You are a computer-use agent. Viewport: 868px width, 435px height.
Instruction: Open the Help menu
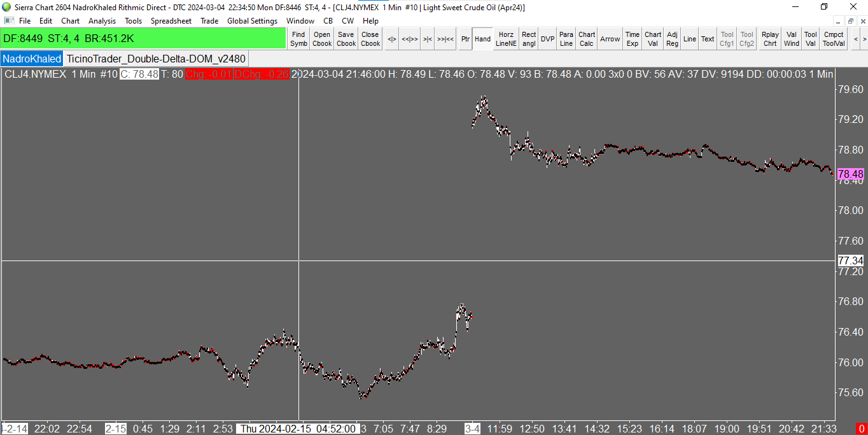[370, 21]
